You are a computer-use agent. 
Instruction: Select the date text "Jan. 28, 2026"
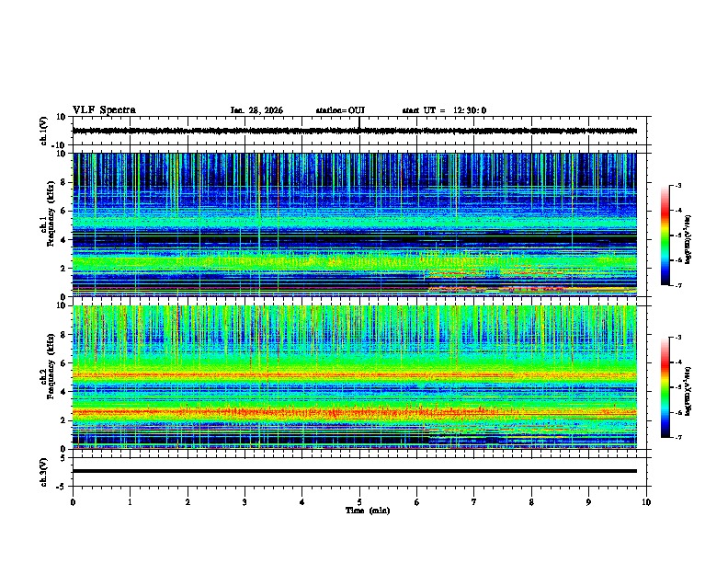256,110
